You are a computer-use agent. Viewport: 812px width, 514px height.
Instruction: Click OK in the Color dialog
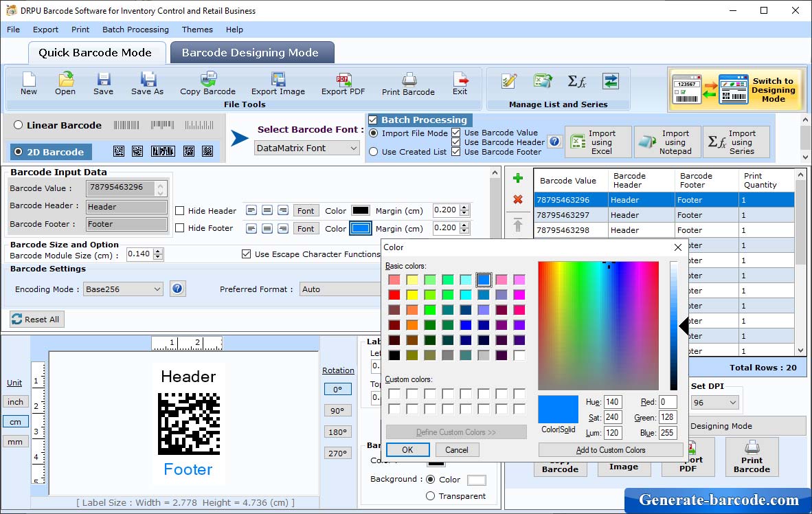(x=408, y=449)
